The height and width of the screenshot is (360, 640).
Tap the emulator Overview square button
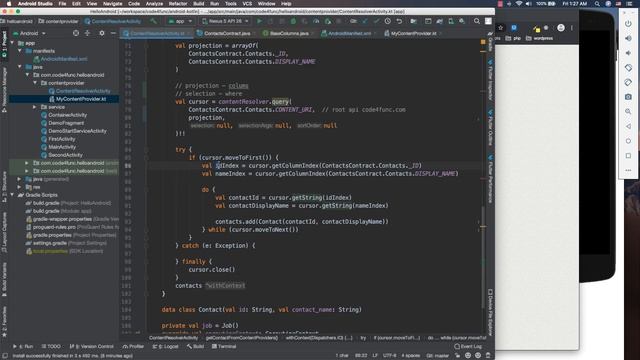628,156
